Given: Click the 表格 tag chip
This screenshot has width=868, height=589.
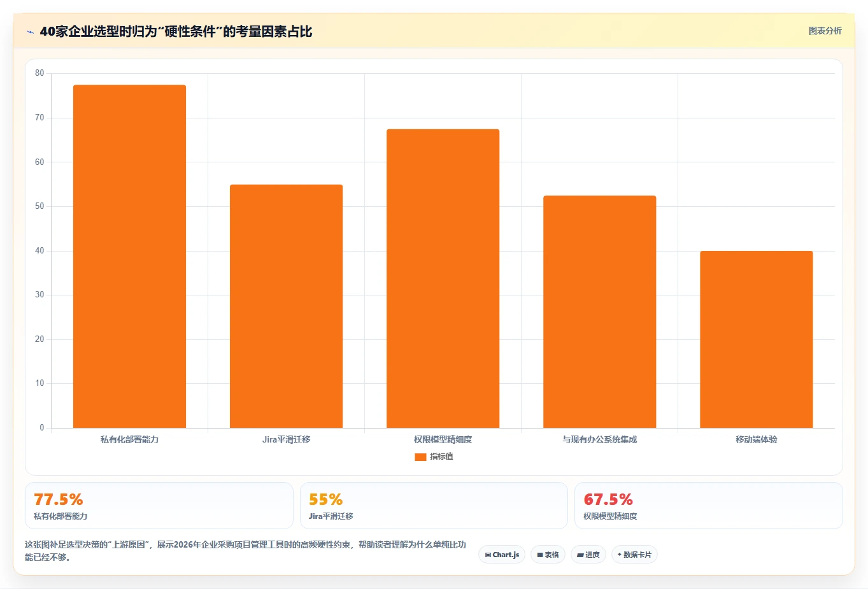Looking at the screenshot, I should 548,555.
